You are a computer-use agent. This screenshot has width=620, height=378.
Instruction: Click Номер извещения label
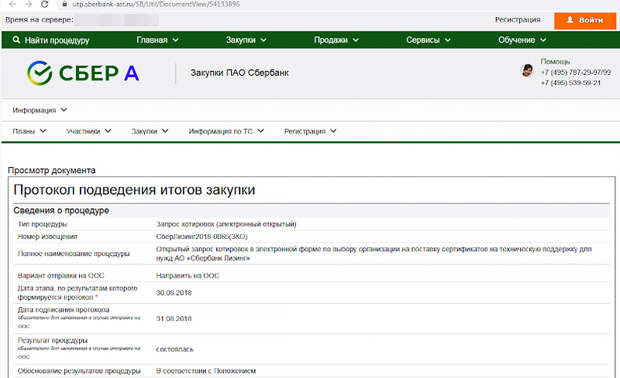pos(47,236)
